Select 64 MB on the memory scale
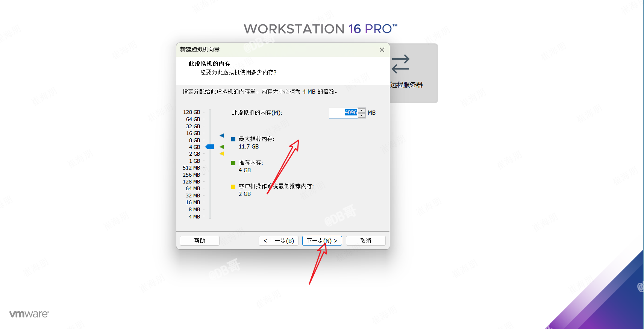644x329 pixels. 193,188
